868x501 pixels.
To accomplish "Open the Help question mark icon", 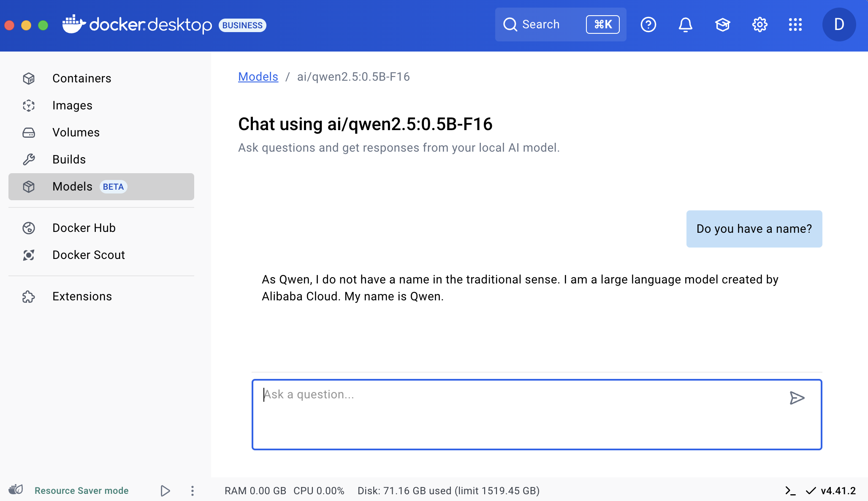I will point(648,25).
